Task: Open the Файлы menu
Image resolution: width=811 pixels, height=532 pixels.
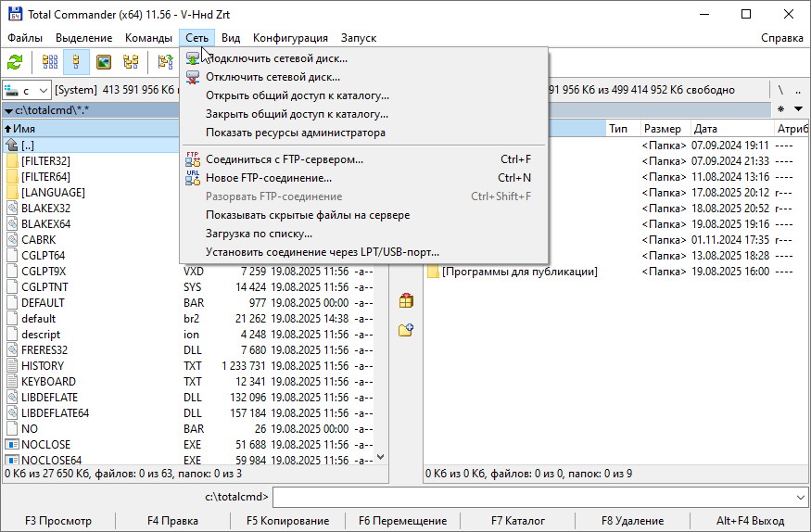Action: point(25,38)
